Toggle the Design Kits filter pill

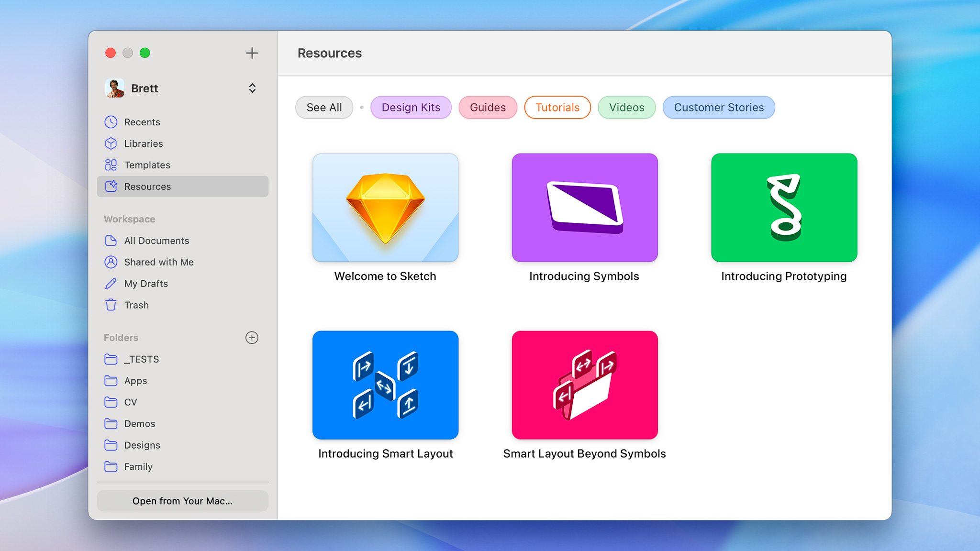click(411, 108)
